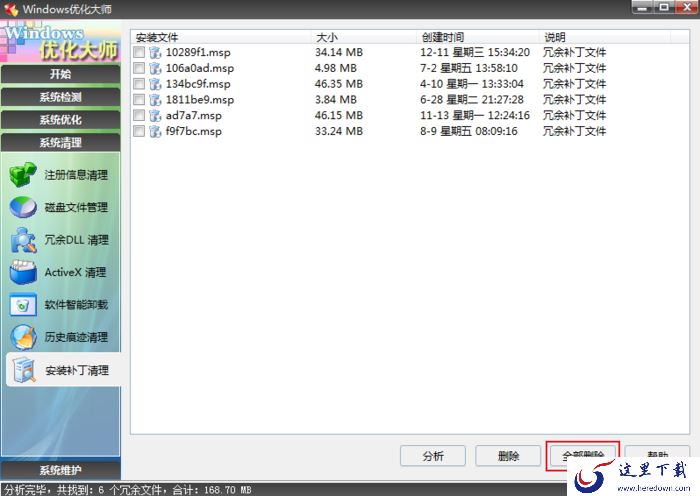Collapse the 系统清理 sidebar section
Image resolution: width=700 pixels, height=496 pixels.
click(x=60, y=142)
